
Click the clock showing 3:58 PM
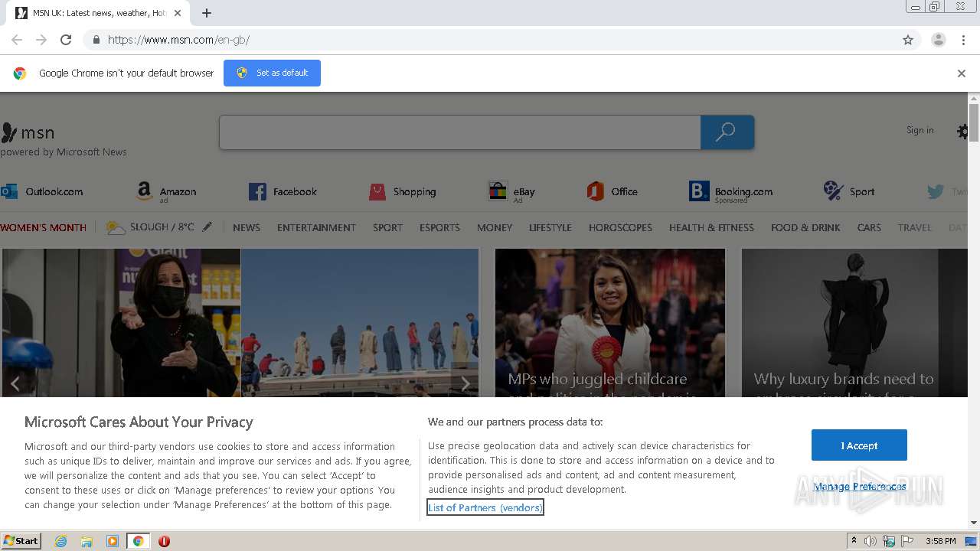click(940, 541)
